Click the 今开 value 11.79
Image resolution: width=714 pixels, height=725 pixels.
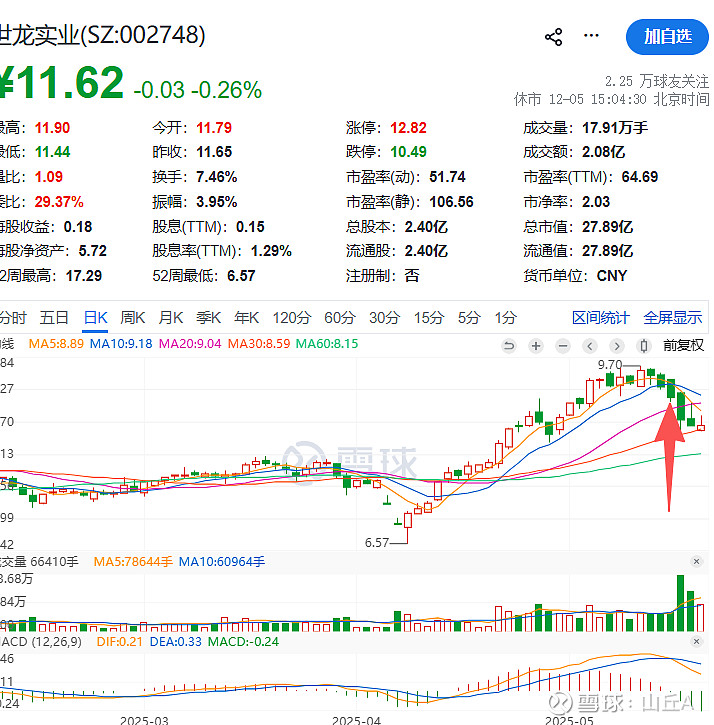214,128
